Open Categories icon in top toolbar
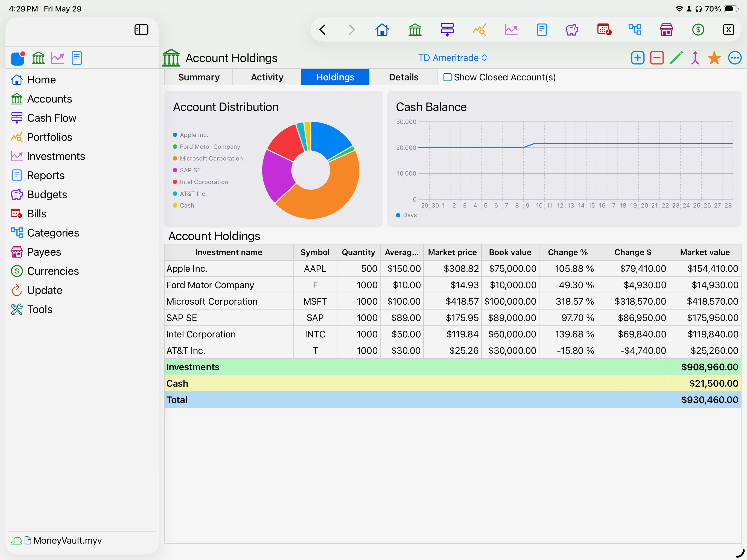This screenshot has width=747, height=560. [635, 30]
